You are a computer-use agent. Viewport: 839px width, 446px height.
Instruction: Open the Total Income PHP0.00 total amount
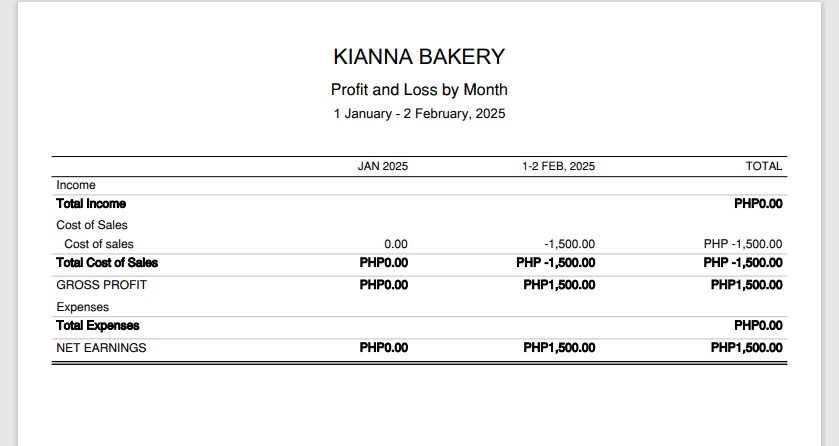pos(758,204)
